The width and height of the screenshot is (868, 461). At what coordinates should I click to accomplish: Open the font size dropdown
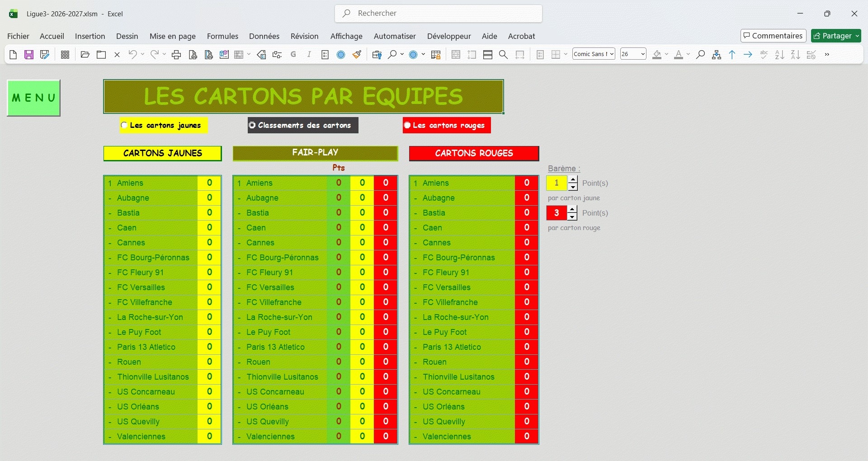[x=643, y=54]
